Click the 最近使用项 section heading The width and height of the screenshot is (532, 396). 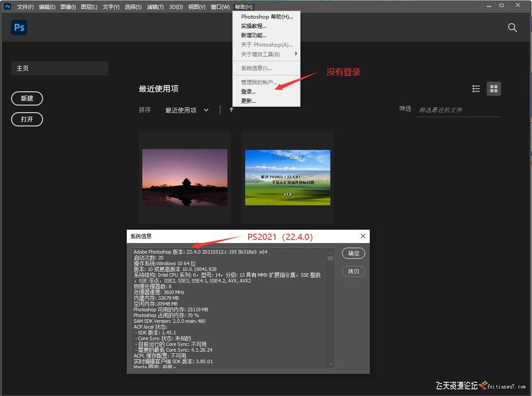(159, 89)
